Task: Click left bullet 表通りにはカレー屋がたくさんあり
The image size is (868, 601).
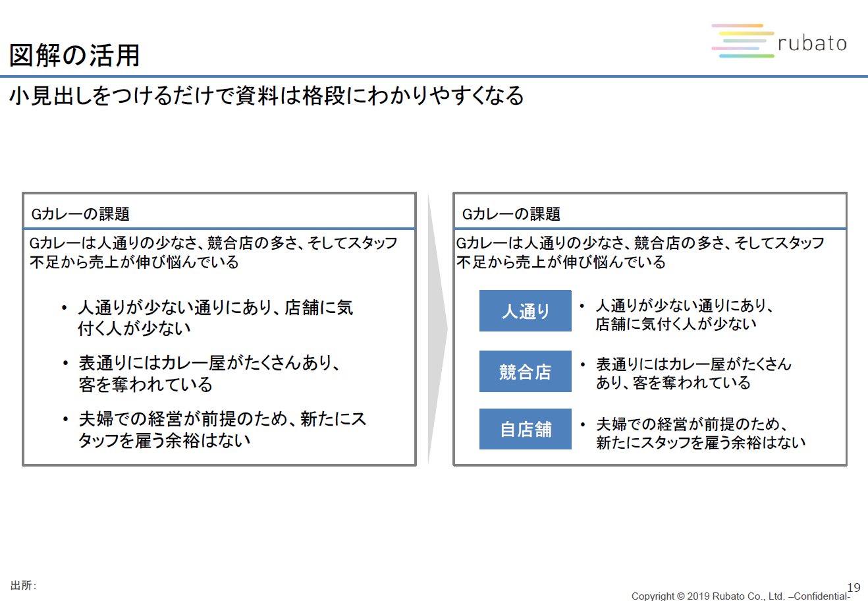Action: pos(209,374)
